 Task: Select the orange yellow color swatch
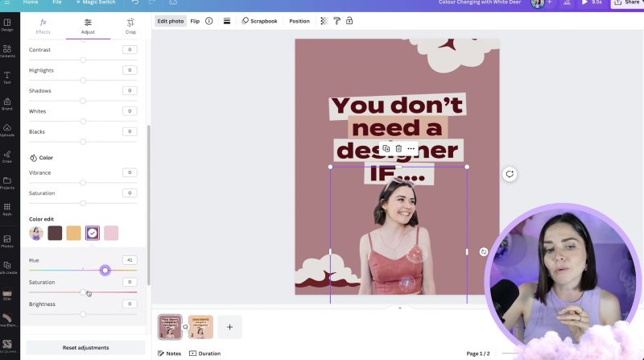pos(73,233)
